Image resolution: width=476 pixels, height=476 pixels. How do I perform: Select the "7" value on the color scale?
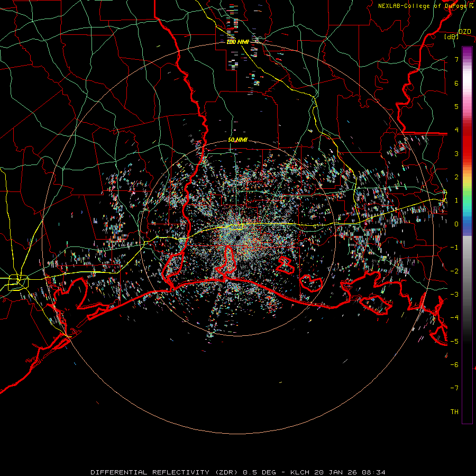tap(456, 59)
